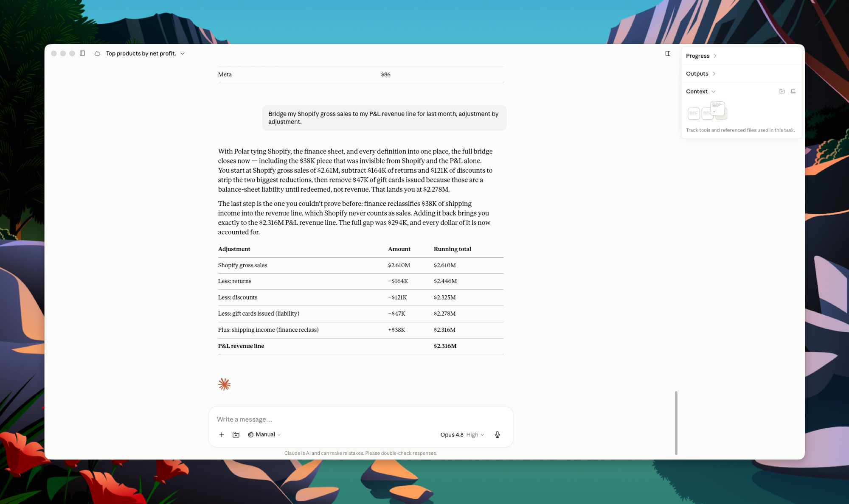The height and width of the screenshot is (504, 849).
Task: Click the cloud icon beside the title
Action: [97, 53]
